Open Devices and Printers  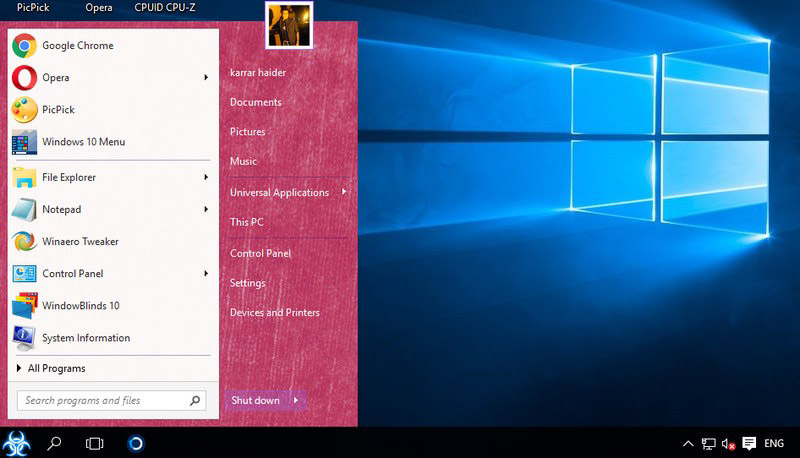(x=274, y=312)
